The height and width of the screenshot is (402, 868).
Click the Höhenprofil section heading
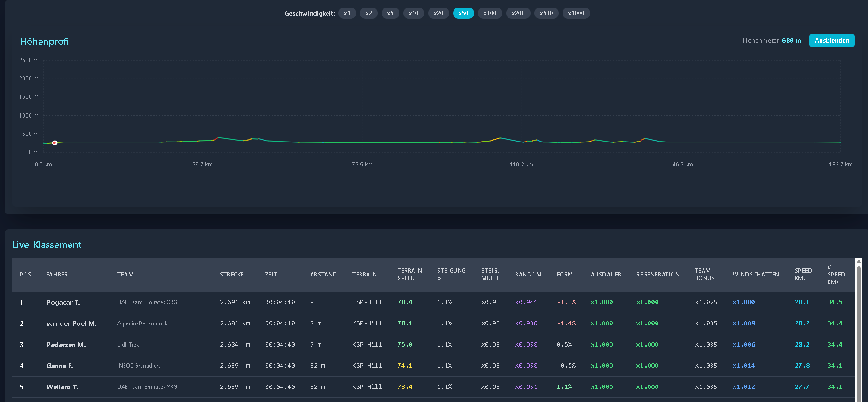click(45, 41)
